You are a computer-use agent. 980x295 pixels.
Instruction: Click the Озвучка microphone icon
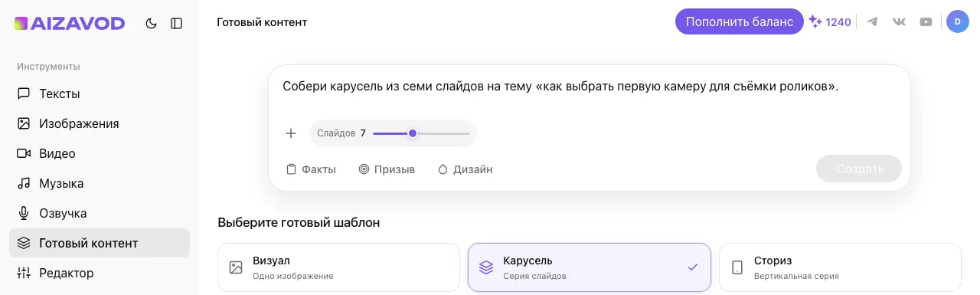(24, 213)
